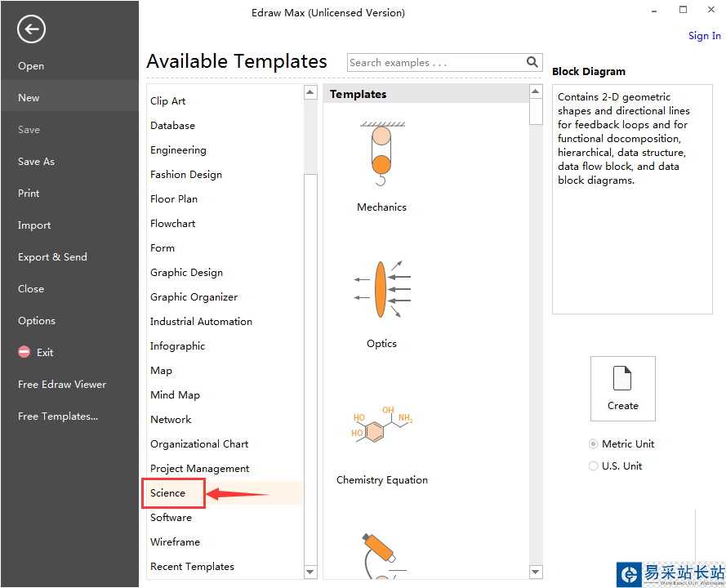Open the Export & Send menu

click(x=52, y=257)
